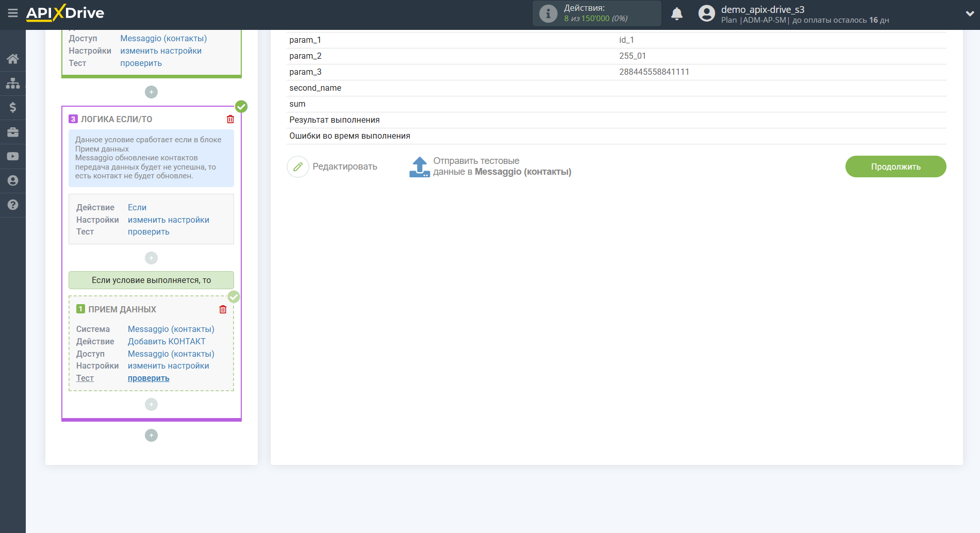Open the user profile icon in the sidebar
980x533 pixels.
[x=13, y=180]
